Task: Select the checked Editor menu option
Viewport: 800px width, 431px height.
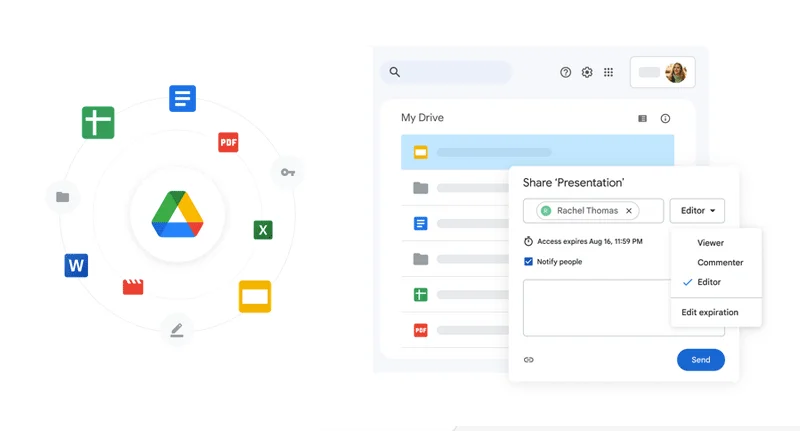Action: [709, 282]
